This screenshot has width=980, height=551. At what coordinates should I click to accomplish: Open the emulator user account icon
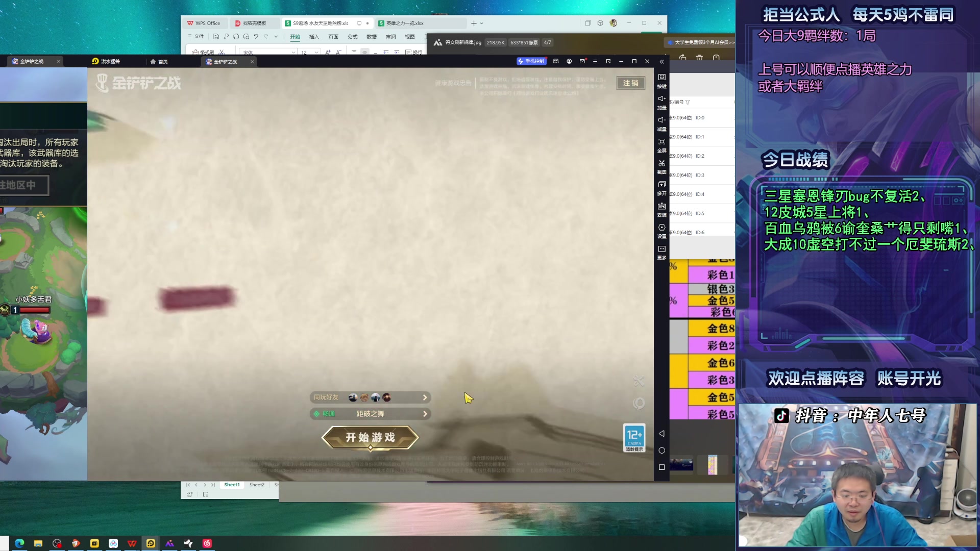pyautogui.click(x=569, y=61)
